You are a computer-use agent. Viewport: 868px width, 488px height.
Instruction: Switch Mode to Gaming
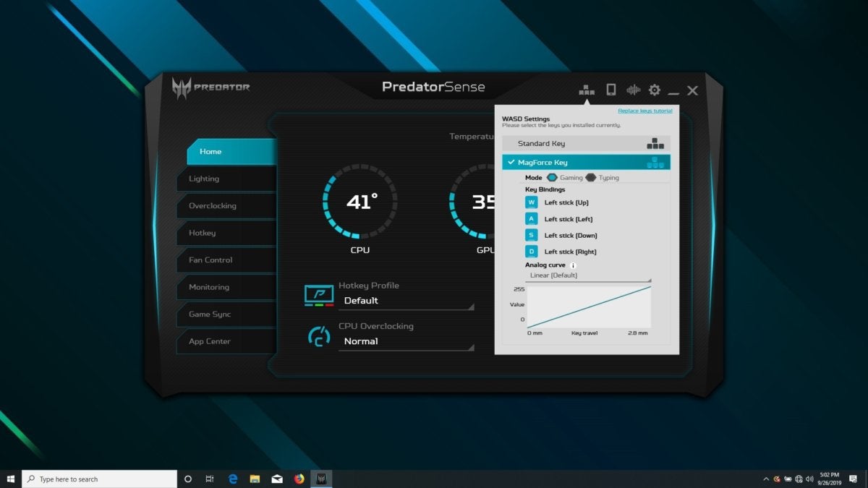click(x=564, y=177)
